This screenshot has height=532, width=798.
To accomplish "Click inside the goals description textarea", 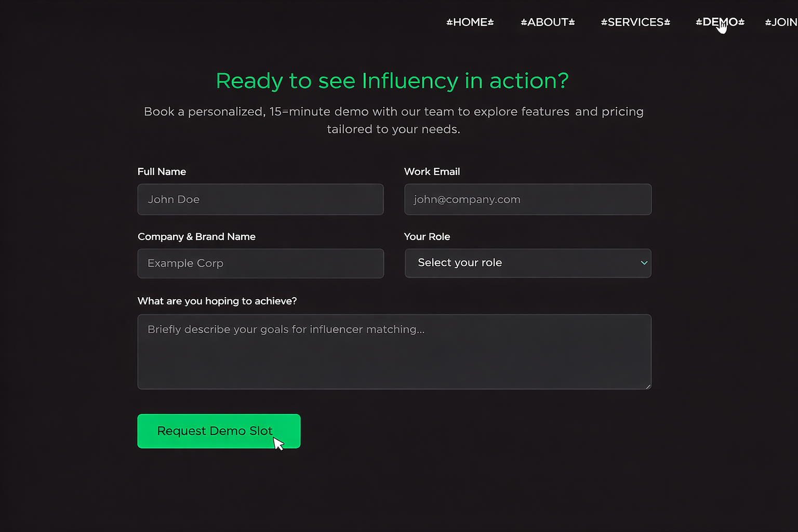I will tap(394, 352).
